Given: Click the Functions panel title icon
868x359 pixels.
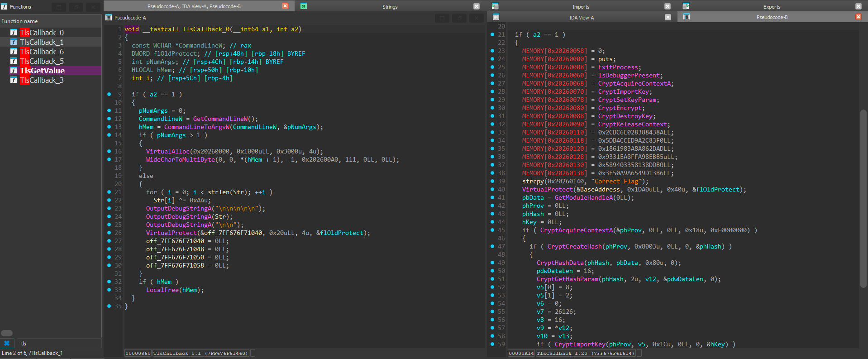Looking at the screenshot, I should click(4, 7).
